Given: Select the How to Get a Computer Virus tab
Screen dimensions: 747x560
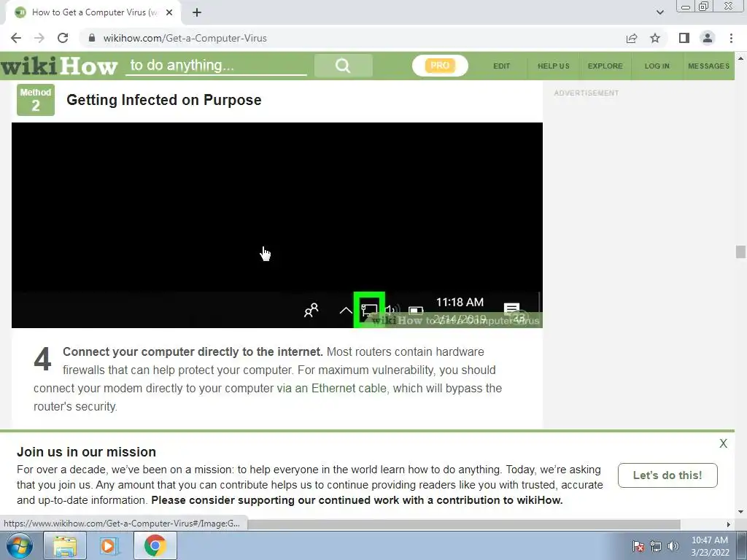Looking at the screenshot, I should (x=93, y=12).
